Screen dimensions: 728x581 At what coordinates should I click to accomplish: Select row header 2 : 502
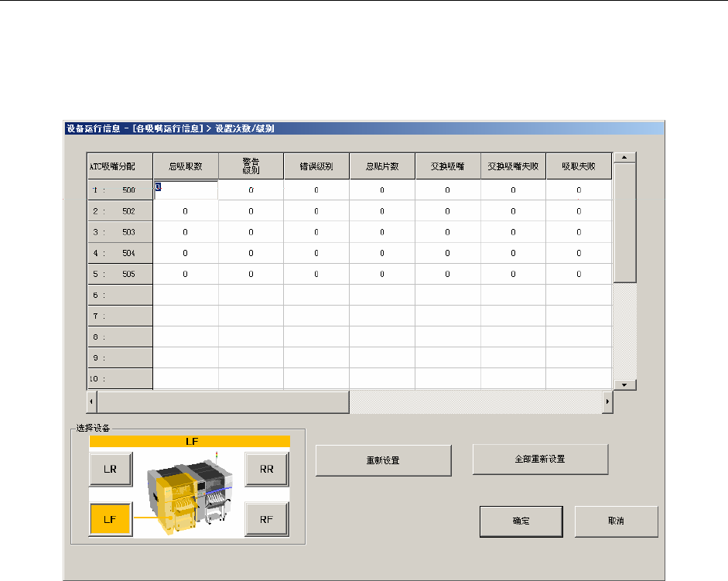120,211
